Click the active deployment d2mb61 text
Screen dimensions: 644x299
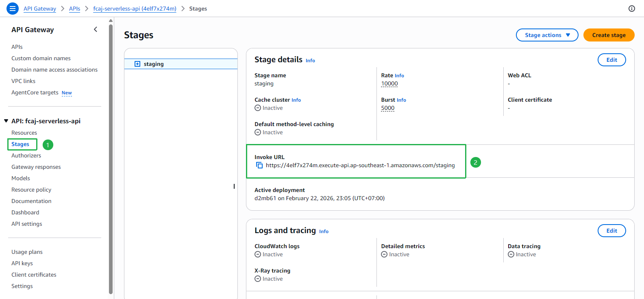click(x=320, y=198)
